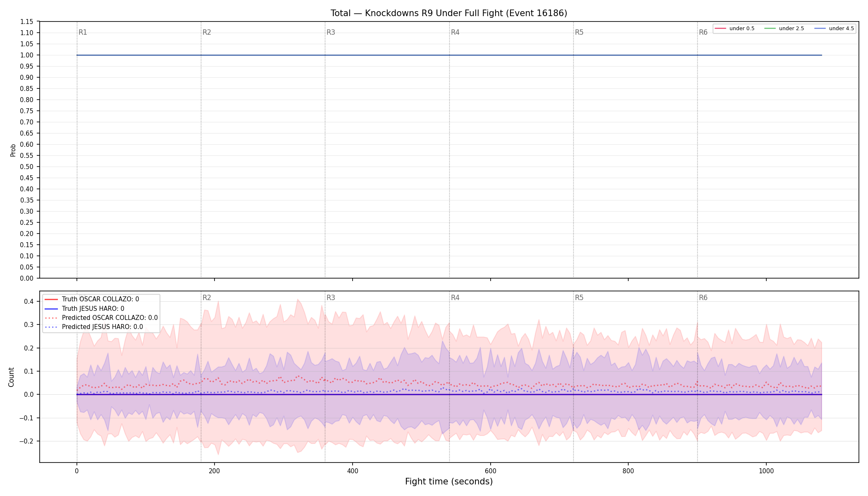Click the 400 tick on the time axis
This screenshot has height=496, width=868.
pos(353,470)
